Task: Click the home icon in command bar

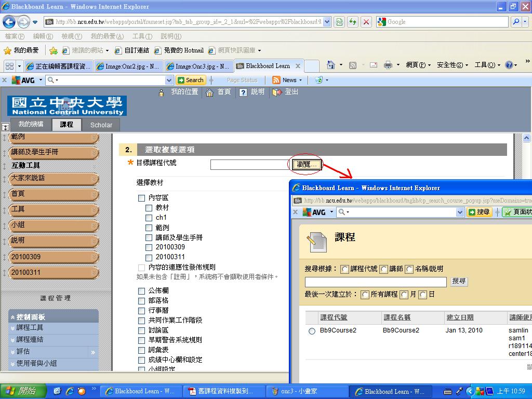Action: click(330, 65)
